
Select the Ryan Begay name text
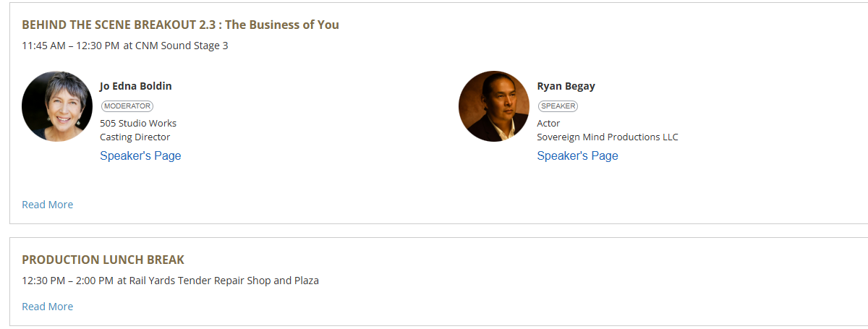(x=566, y=86)
